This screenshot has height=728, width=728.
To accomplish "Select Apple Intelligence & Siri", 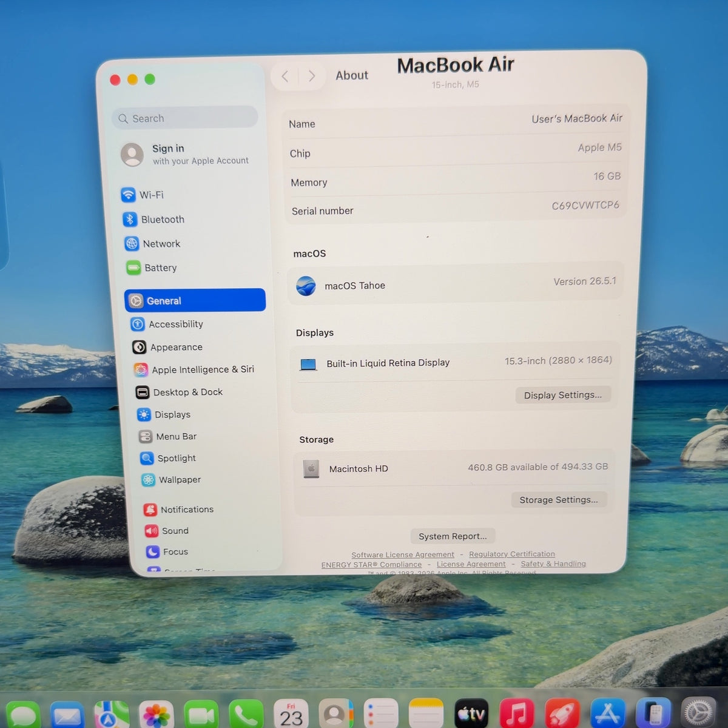I will (194, 369).
